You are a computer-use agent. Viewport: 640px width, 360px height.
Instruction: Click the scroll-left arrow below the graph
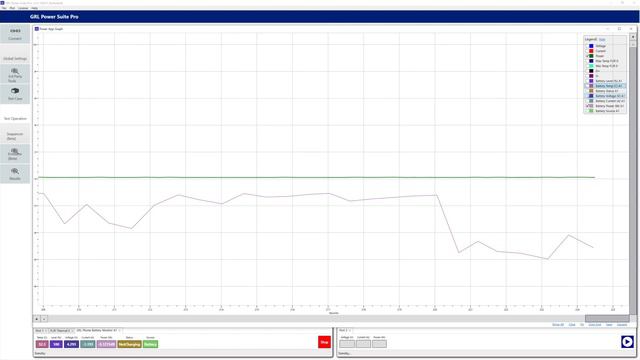click(x=37, y=319)
